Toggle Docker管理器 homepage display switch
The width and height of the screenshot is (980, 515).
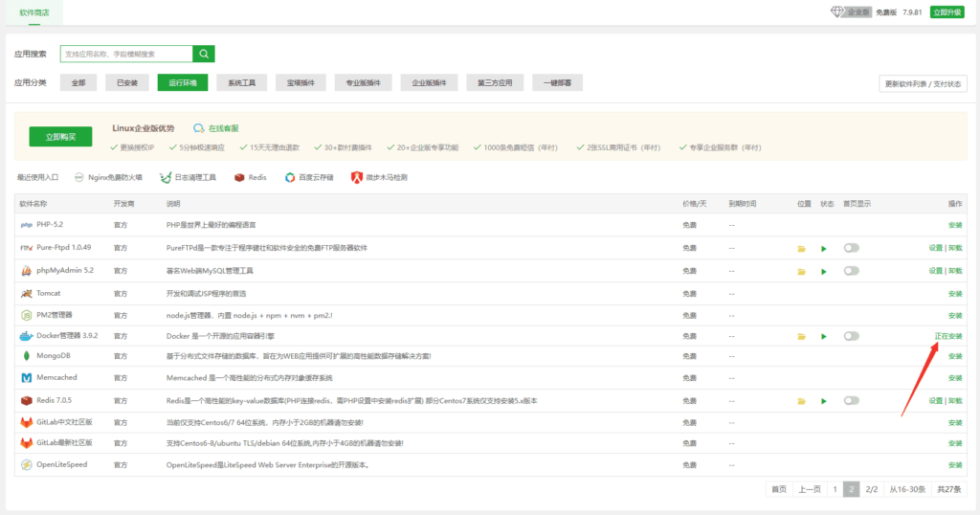click(x=851, y=336)
